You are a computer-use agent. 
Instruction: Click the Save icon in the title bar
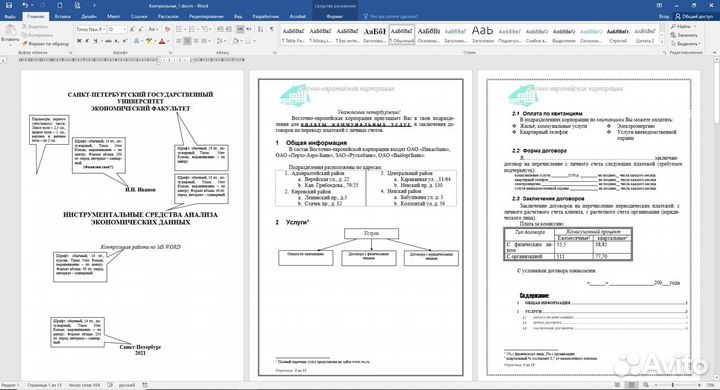tap(8, 5)
